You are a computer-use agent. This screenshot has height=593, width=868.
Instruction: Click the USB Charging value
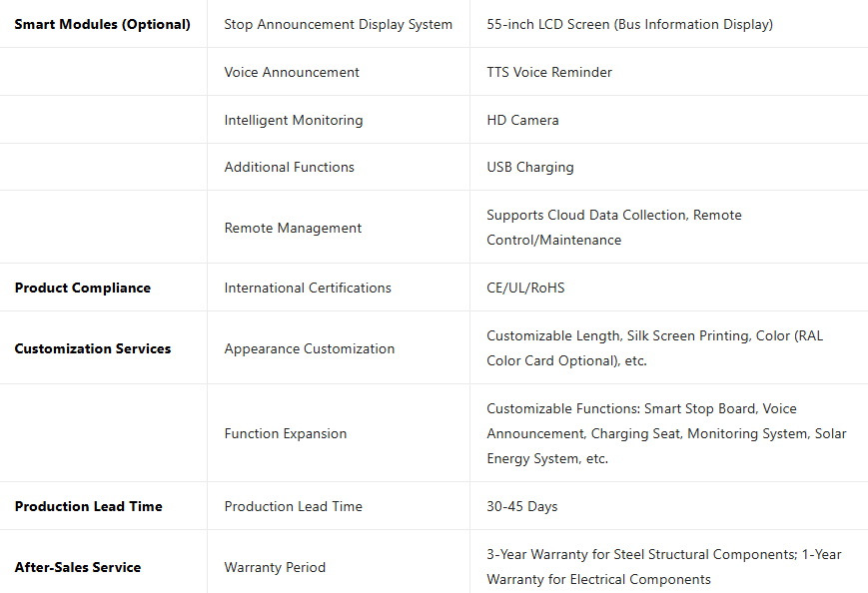pyautogui.click(x=530, y=167)
